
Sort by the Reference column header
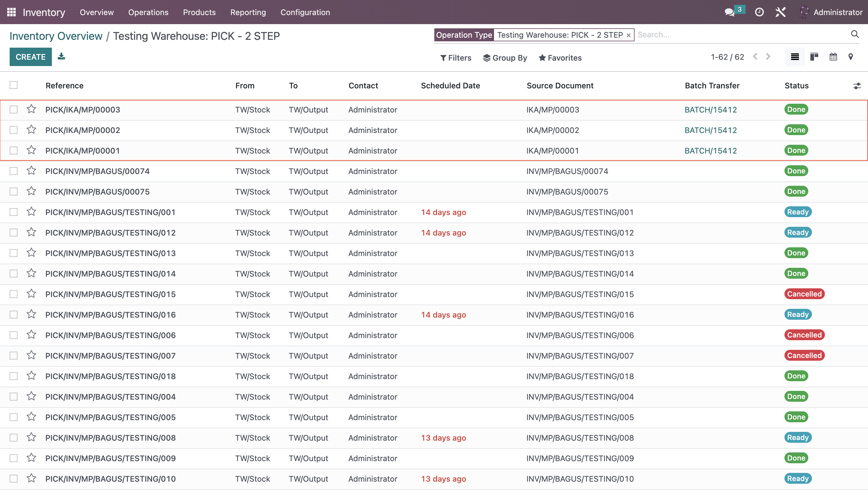pyautogui.click(x=65, y=86)
